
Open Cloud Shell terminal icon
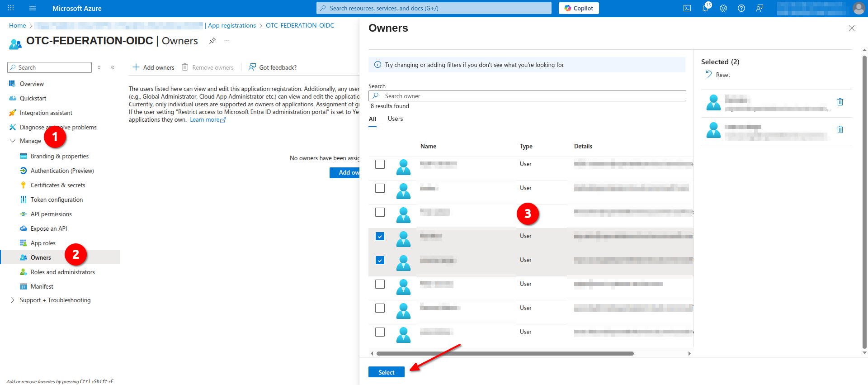[x=687, y=8]
